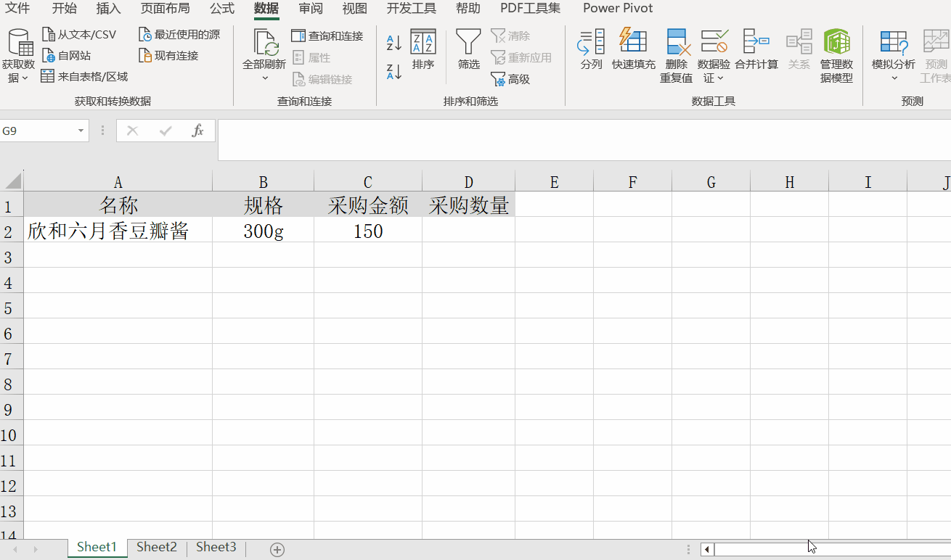
Task: Switch to the 公式 ribbon tab
Action: pyautogui.click(x=221, y=9)
